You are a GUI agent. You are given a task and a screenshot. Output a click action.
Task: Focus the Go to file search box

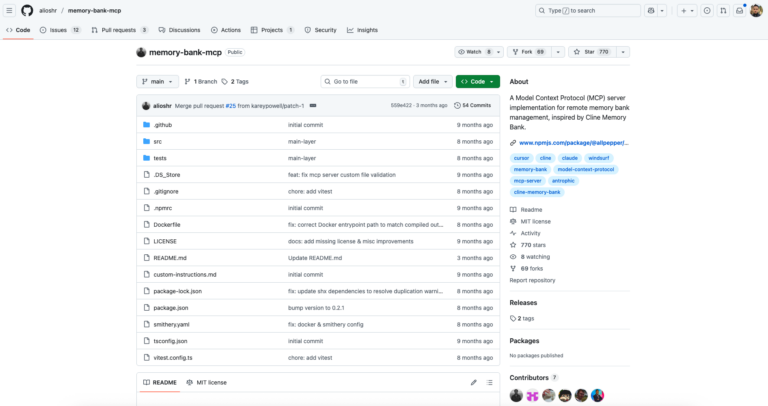(x=364, y=82)
